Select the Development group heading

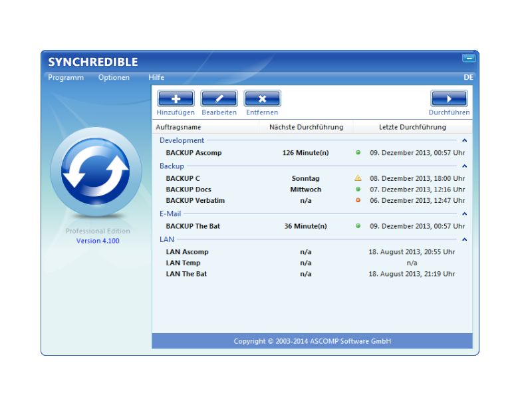[x=182, y=140]
